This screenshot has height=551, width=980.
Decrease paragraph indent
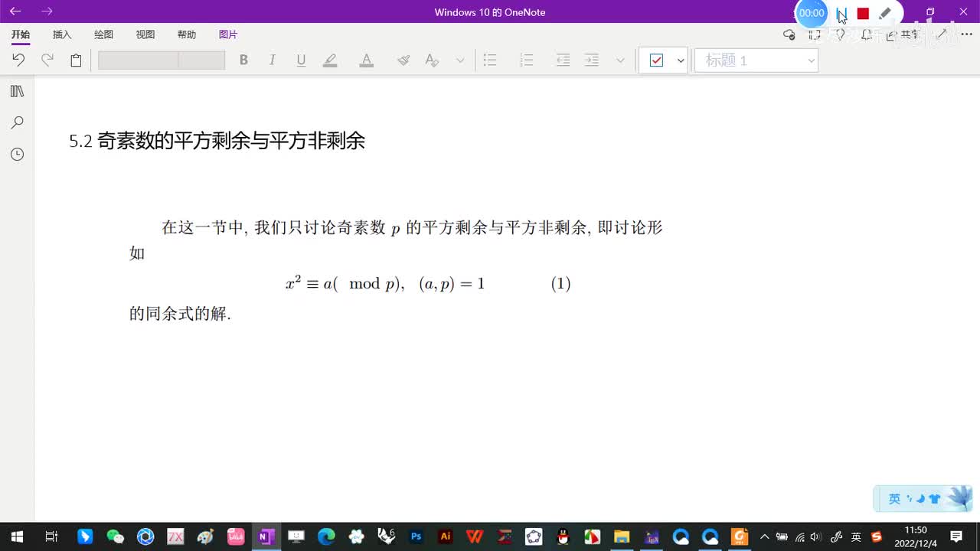pos(563,60)
